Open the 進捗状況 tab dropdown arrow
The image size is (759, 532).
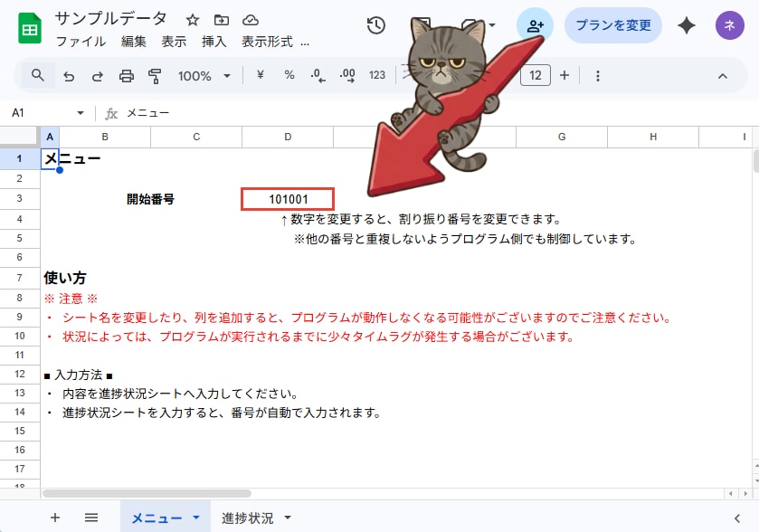click(288, 518)
